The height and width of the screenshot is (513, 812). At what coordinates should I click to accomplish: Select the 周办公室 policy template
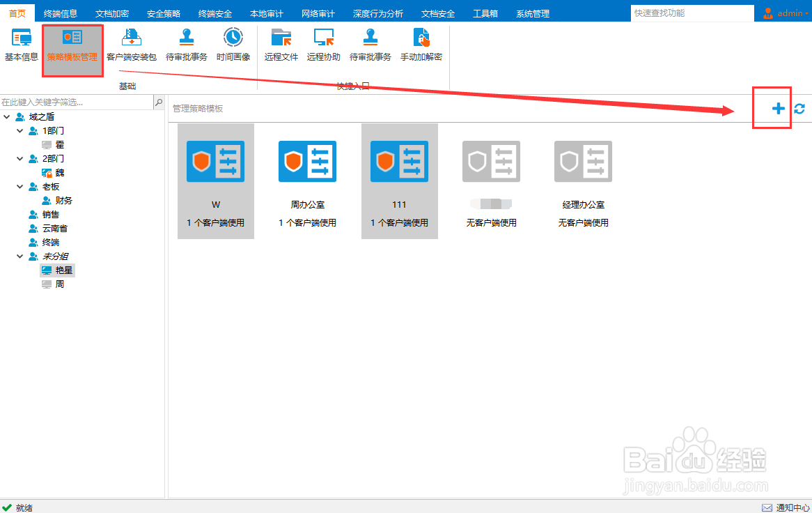[308, 181]
